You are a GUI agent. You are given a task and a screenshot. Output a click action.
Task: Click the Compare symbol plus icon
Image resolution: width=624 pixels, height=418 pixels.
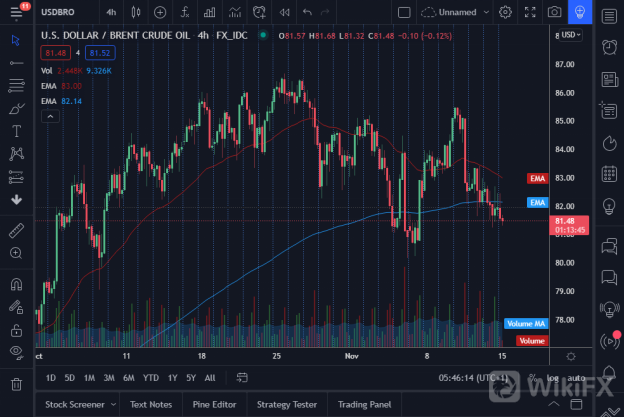[161, 12]
